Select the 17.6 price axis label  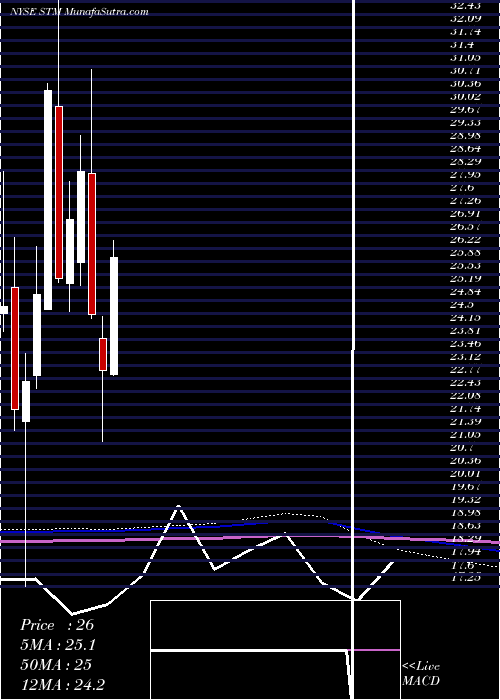(x=462, y=564)
